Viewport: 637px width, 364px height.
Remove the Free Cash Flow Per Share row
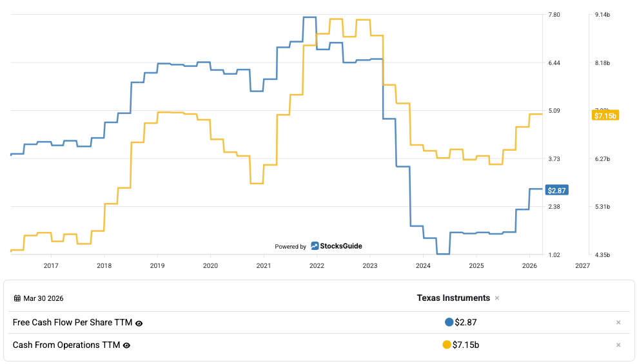pos(618,323)
